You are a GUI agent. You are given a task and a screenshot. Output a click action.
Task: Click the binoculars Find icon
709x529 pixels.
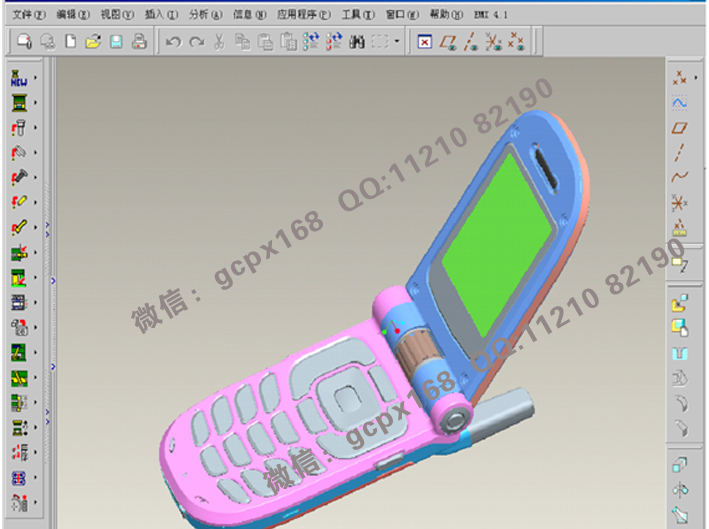coord(356,42)
